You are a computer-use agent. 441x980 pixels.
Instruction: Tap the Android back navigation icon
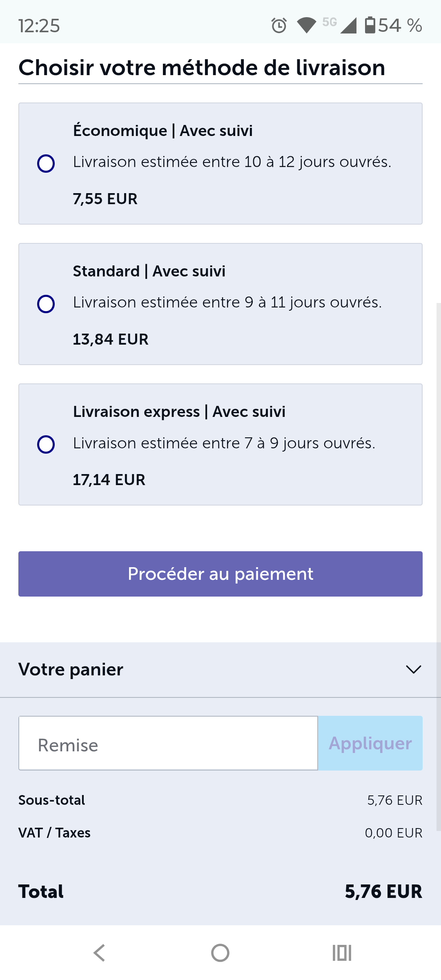(99, 953)
